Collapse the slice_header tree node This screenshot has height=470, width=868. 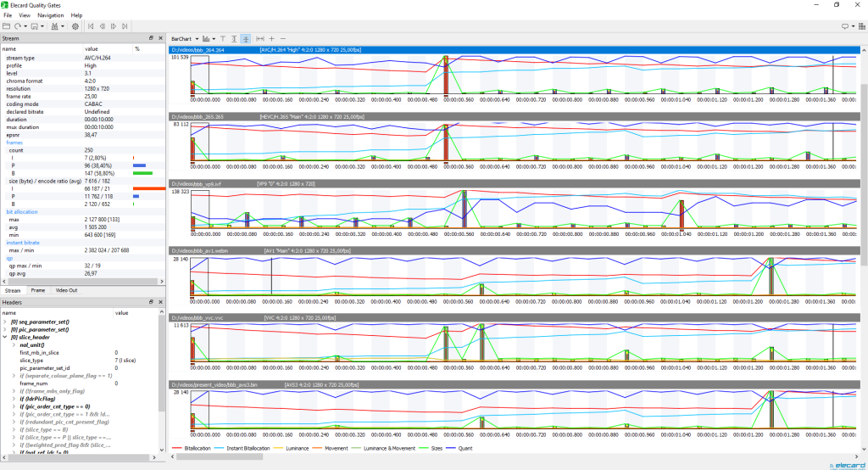pyautogui.click(x=5, y=337)
